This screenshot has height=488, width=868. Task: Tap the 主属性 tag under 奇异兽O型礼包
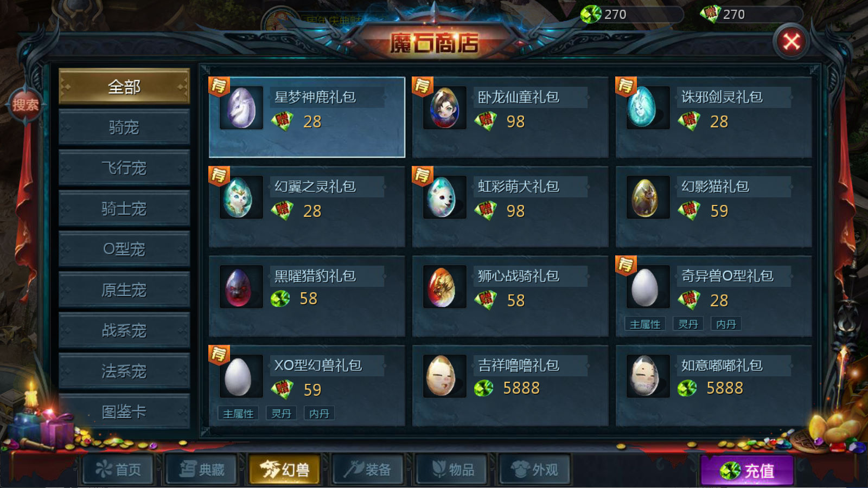(x=645, y=324)
